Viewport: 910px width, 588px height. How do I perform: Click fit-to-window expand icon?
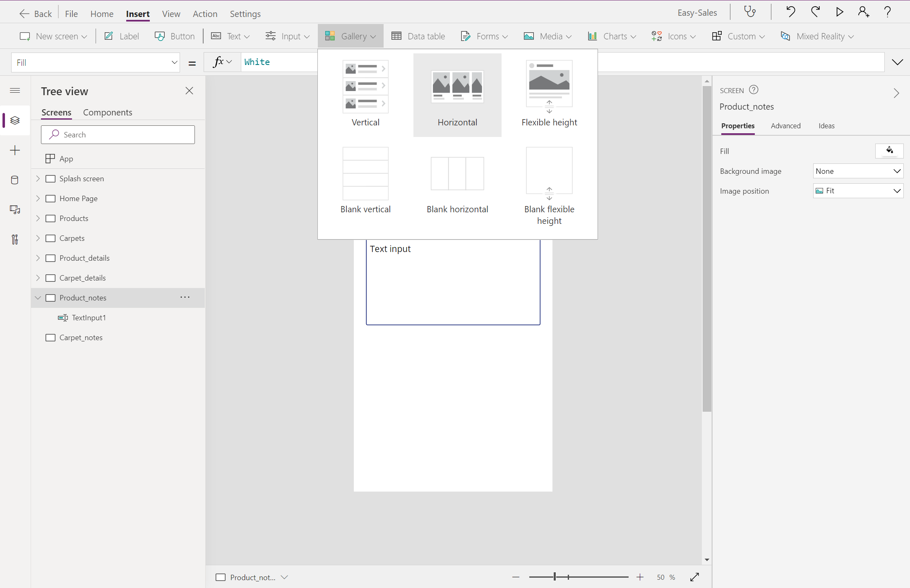[x=694, y=577]
